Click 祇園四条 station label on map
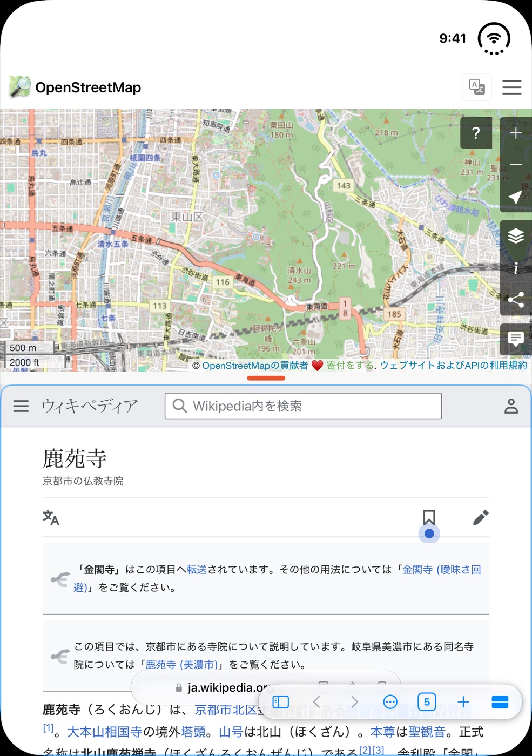532x756 pixels. pyautogui.click(x=145, y=158)
